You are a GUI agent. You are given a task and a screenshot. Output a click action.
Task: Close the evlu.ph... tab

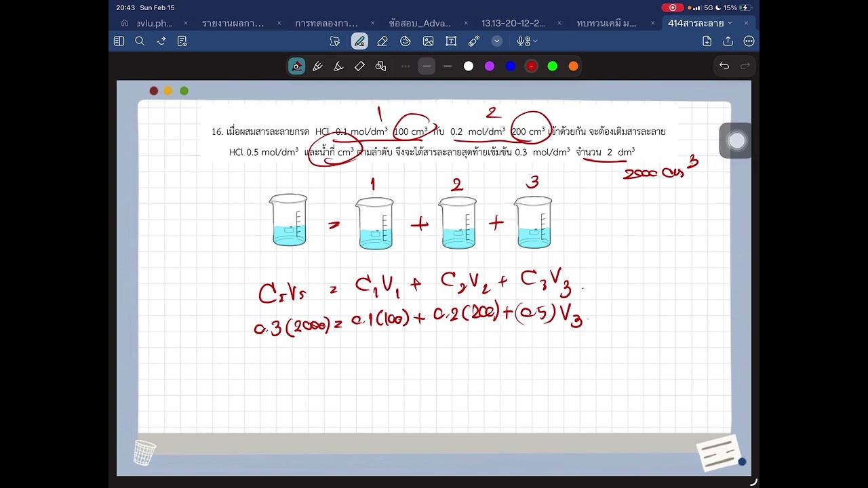pos(186,23)
